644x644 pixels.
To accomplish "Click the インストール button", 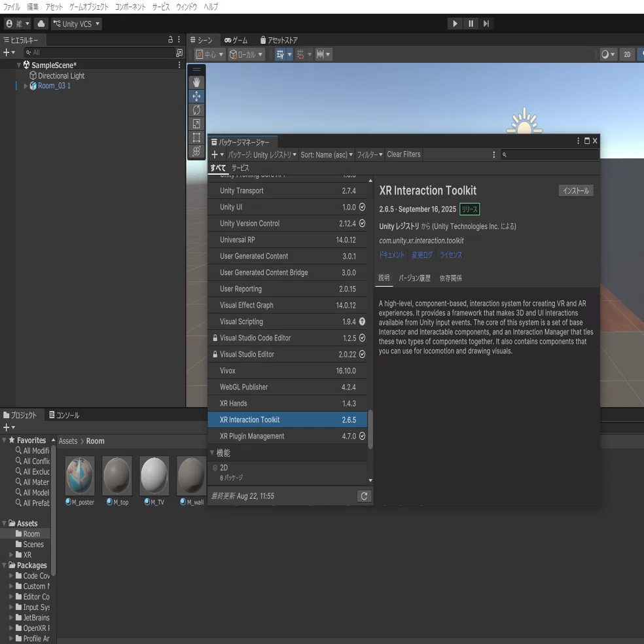I will [x=576, y=190].
